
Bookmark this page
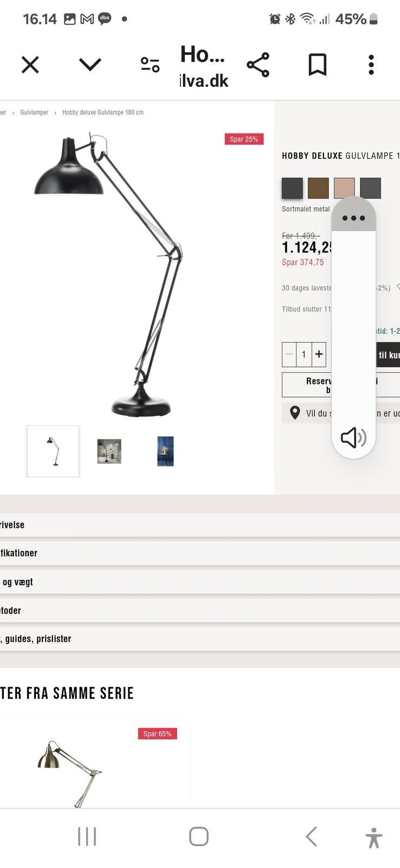[318, 65]
